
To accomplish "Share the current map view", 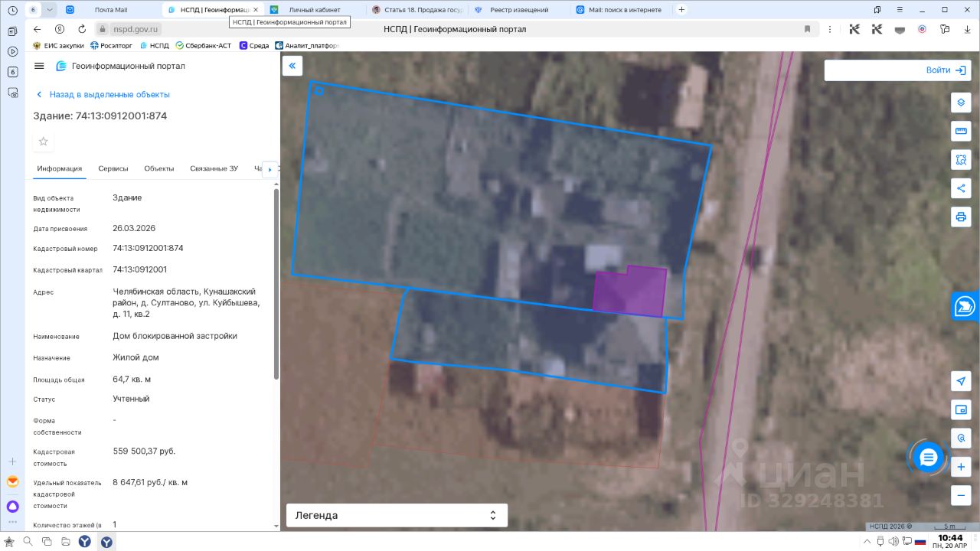I will (x=961, y=188).
